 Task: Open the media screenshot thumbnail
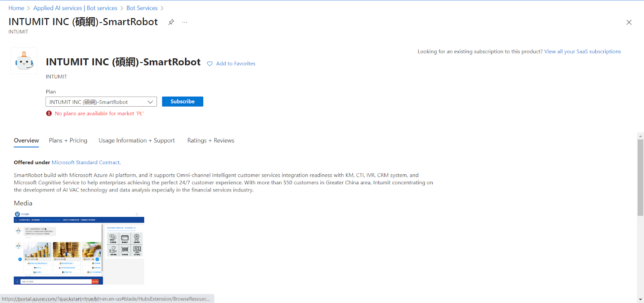(79, 248)
